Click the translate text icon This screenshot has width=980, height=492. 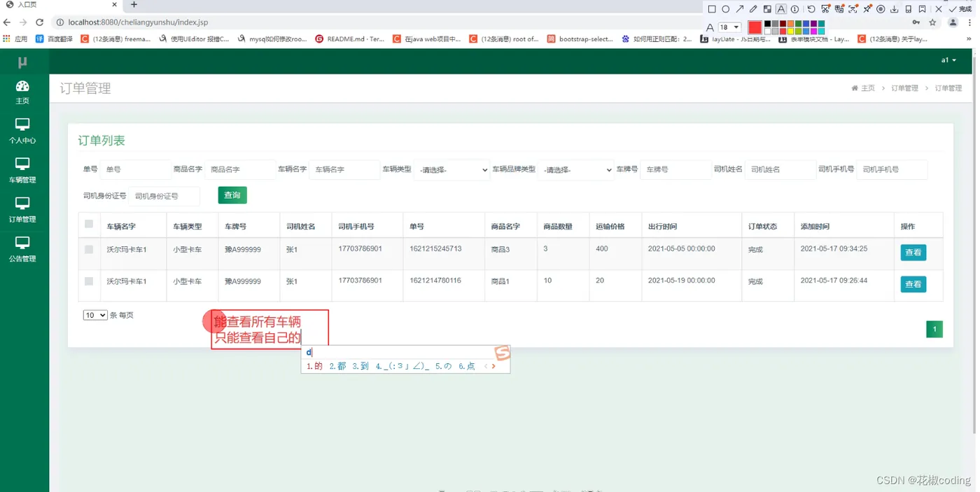pos(839,9)
